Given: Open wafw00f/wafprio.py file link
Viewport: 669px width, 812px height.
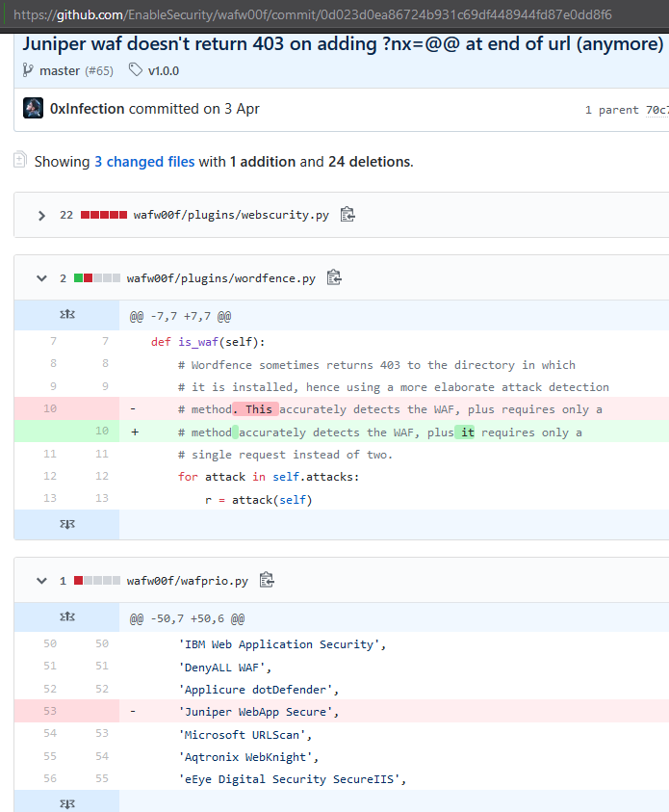Looking at the screenshot, I should [187, 581].
